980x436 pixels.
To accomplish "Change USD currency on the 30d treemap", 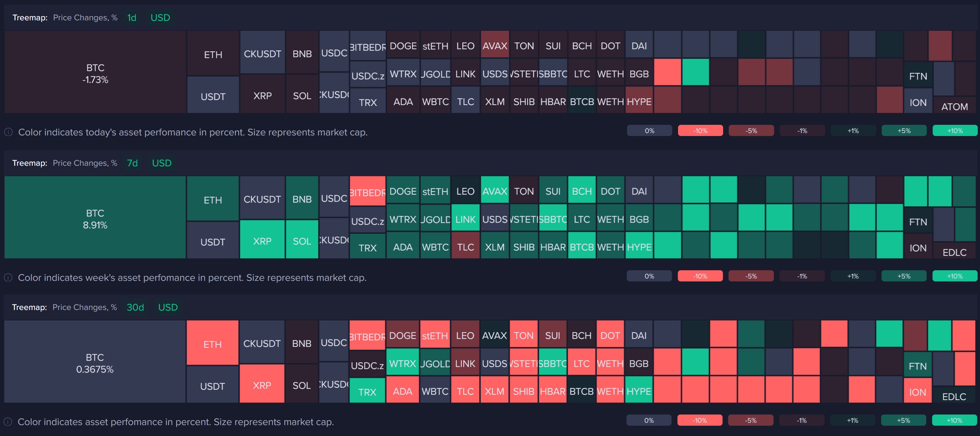I will (x=168, y=308).
